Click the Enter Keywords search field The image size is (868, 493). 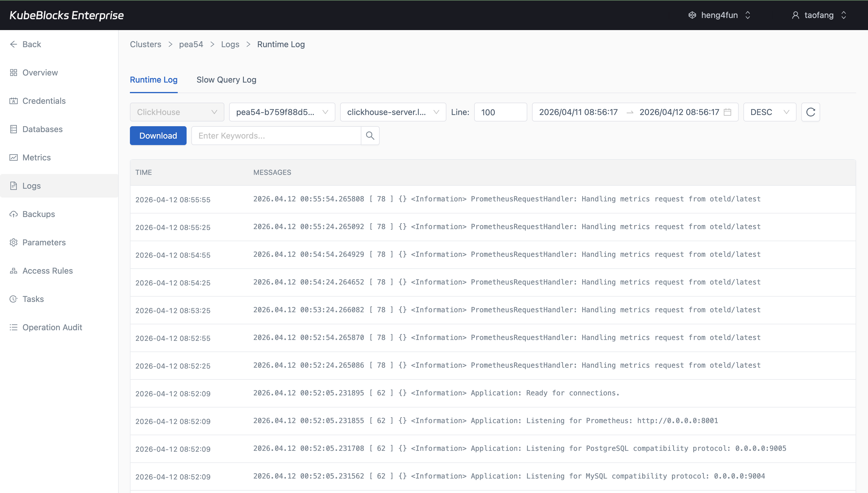pyautogui.click(x=276, y=135)
